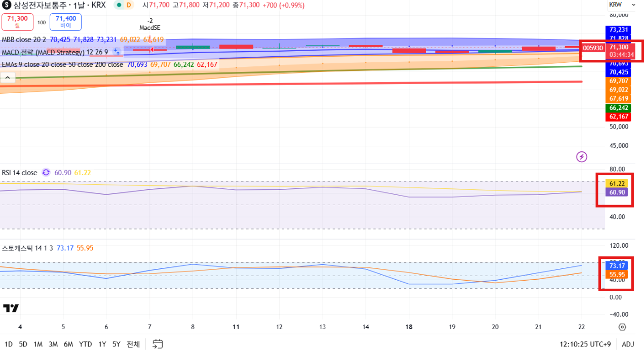The height and width of the screenshot is (350, 644).
Task: Click the blue 70,425 price label
Action: point(619,72)
